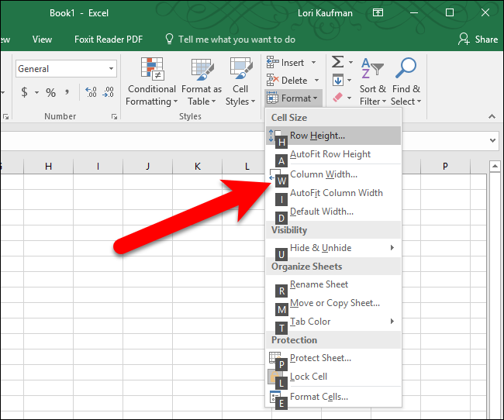504x420 pixels.
Task: Open the General number format dropdown
Action: pos(112,69)
